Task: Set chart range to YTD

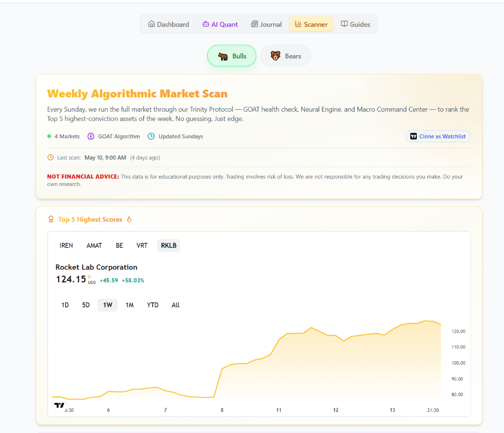Action: 153,305
